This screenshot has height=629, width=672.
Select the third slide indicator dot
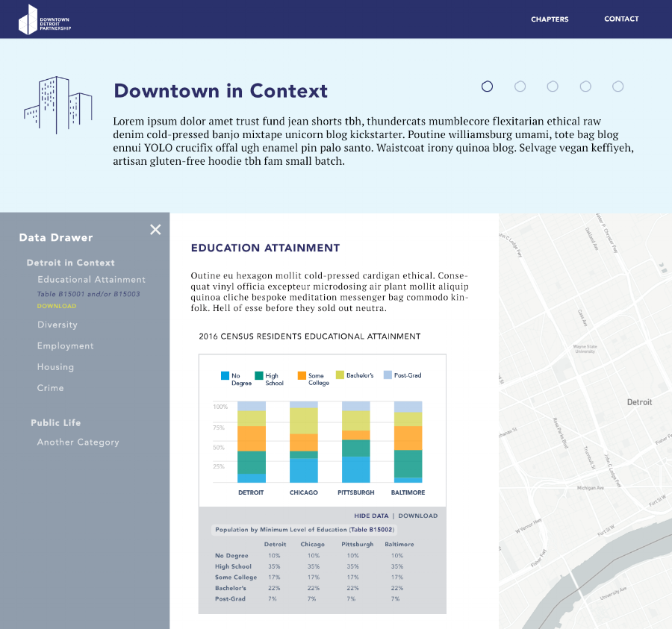tap(553, 87)
